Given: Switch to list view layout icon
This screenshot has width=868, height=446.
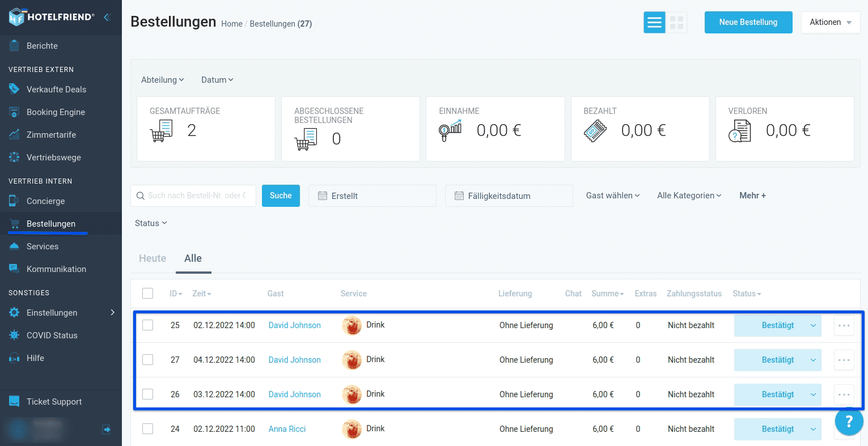Looking at the screenshot, I should [654, 23].
